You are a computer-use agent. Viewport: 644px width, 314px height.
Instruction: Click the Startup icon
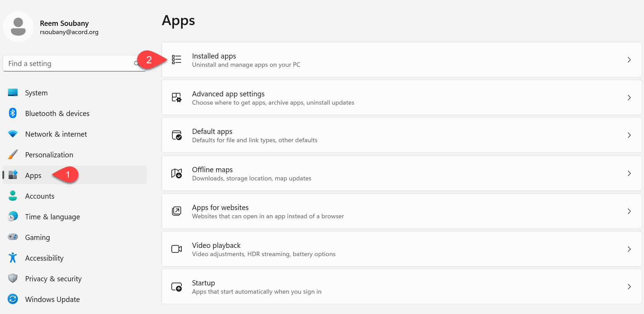[177, 287]
